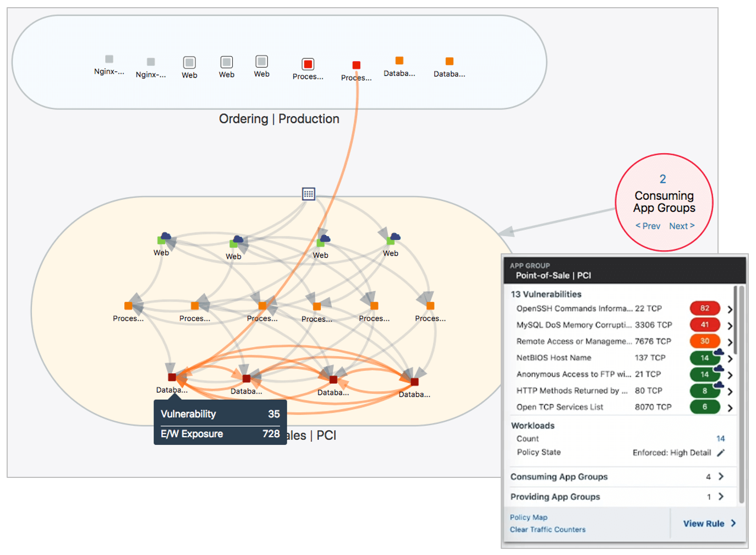Expand Remote Access or Management vulnerability row

[x=730, y=342]
